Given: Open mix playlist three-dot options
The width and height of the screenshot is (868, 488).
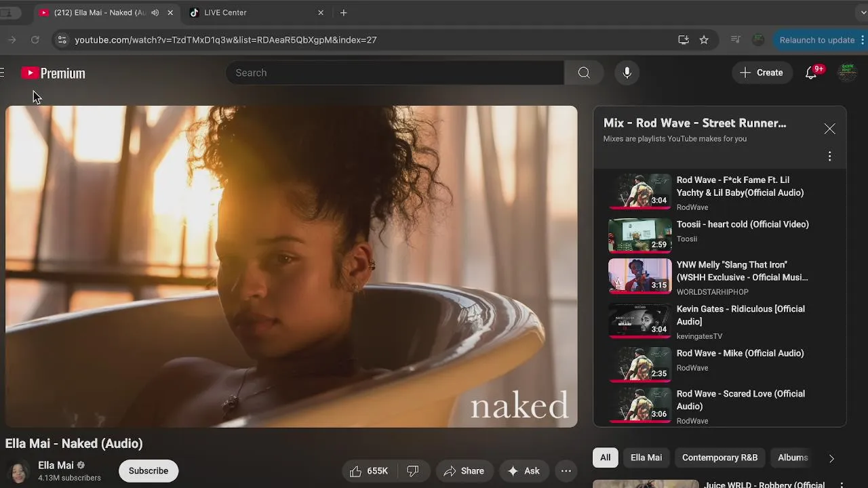Looking at the screenshot, I should 829,157.
